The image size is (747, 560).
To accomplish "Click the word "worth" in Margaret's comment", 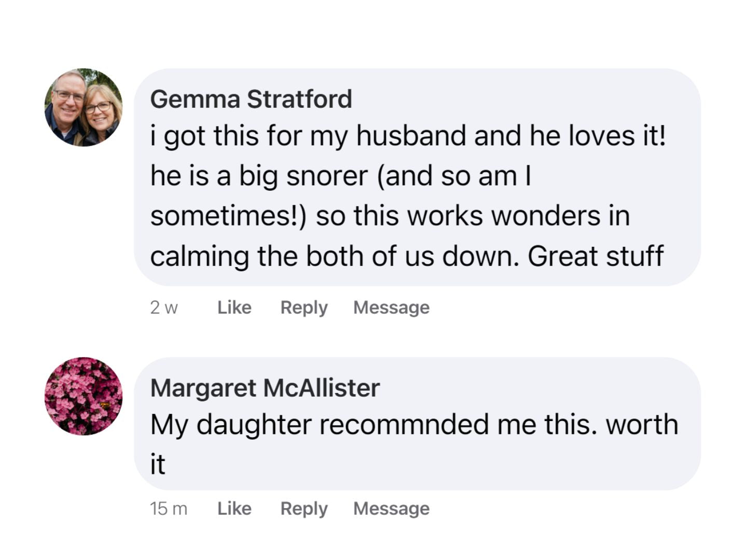I will [642, 425].
